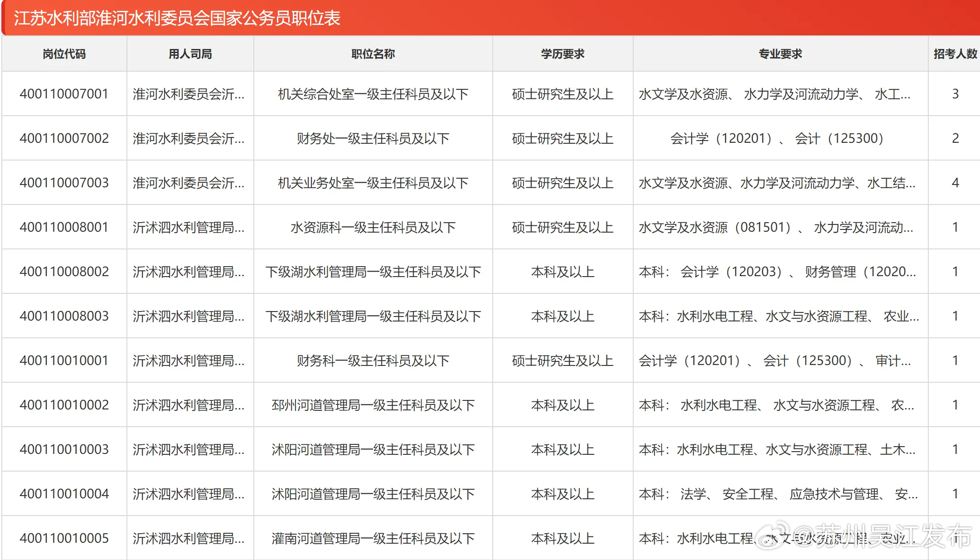Click the 岗位代码 column header
Image resolution: width=980 pixels, height=560 pixels.
64,54
